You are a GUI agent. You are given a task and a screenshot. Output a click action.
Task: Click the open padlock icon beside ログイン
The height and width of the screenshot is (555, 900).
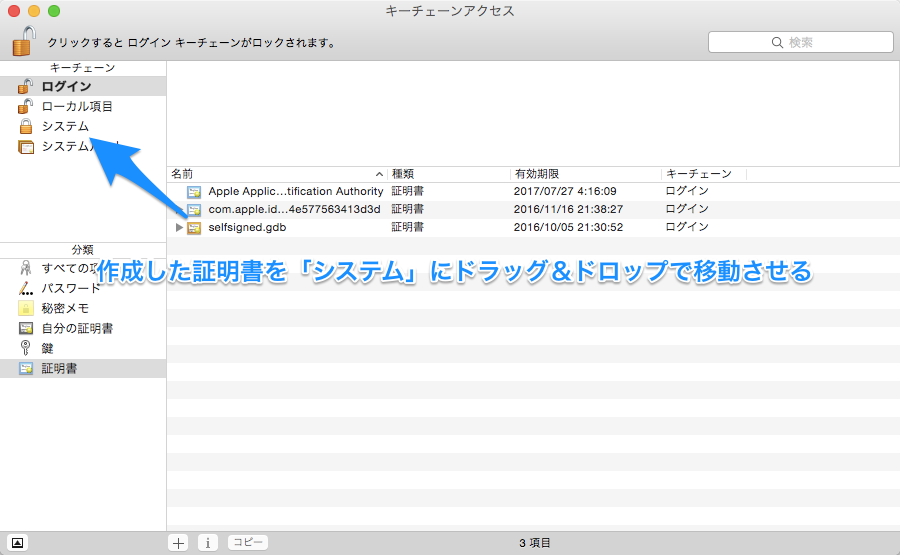click(x=25, y=87)
